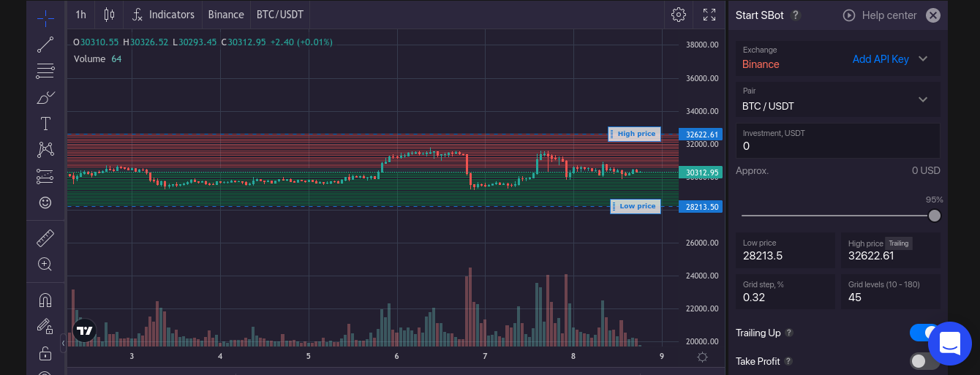980x375 pixels.
Task: Expand the Exchange dropdown
Action: click(x=923, y=59)
